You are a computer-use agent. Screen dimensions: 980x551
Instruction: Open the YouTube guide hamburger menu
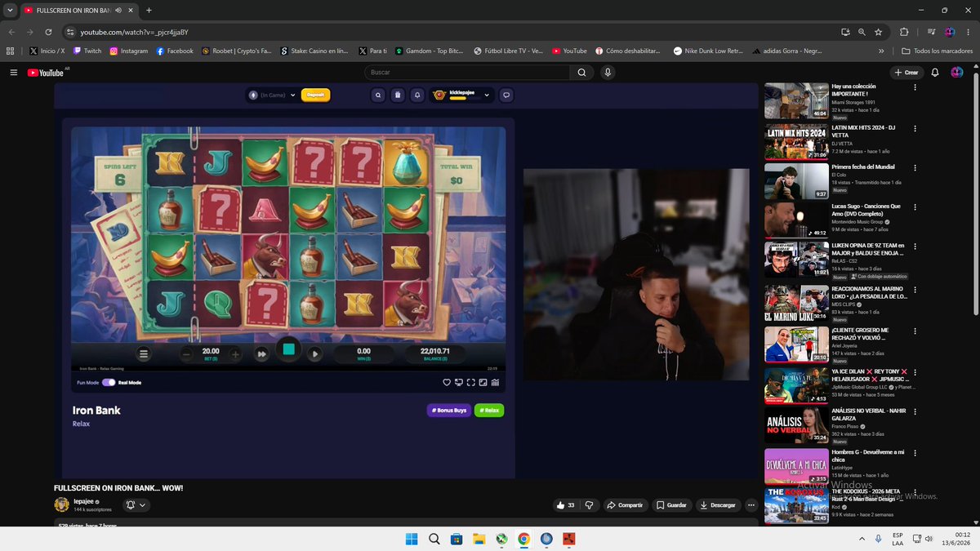pyautogui.click(x=14, y=73)
